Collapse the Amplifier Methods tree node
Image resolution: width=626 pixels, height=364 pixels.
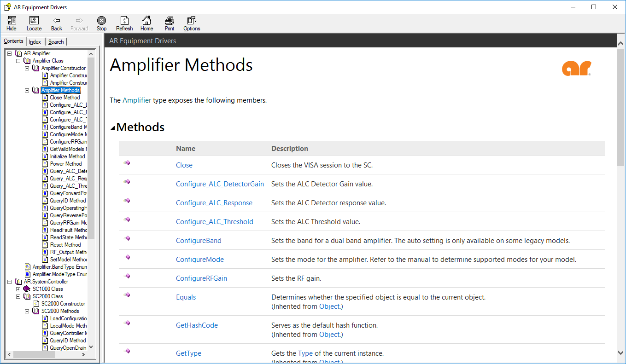(27, 90)
